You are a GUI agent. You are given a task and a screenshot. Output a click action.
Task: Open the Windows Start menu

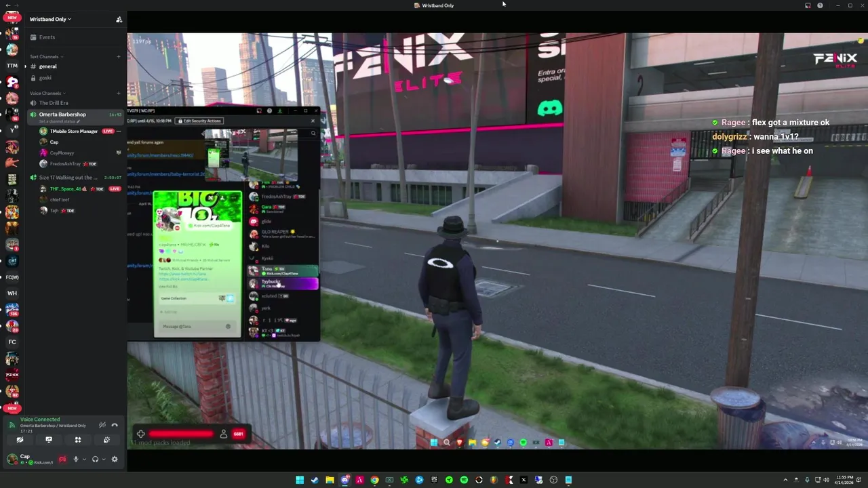pyautogui.click(x=300, y=480)
